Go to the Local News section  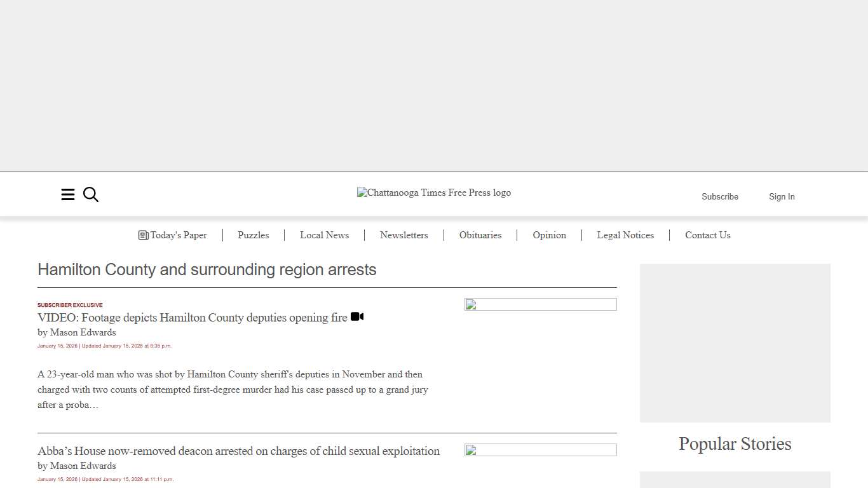[x=324, y=235]
